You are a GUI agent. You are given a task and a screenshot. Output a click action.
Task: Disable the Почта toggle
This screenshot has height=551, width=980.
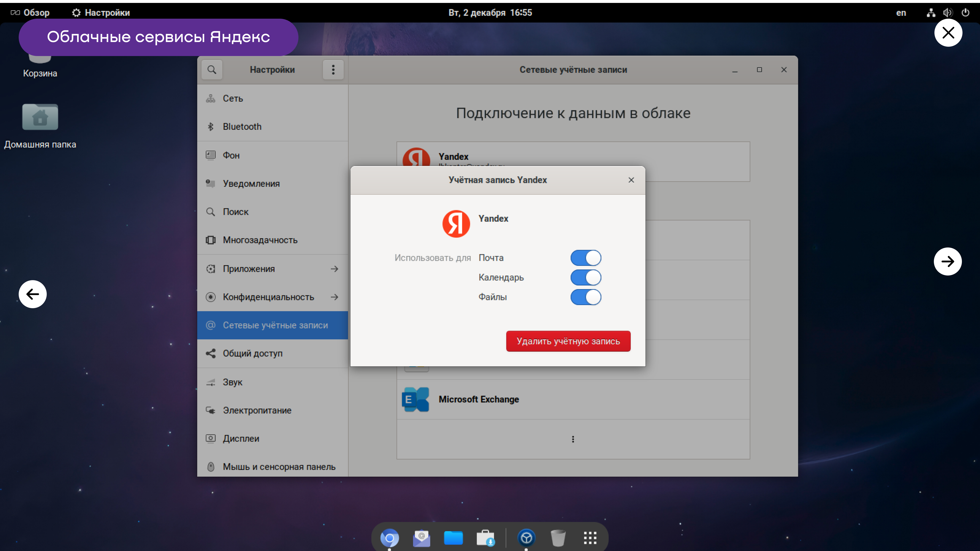point(586,258)
